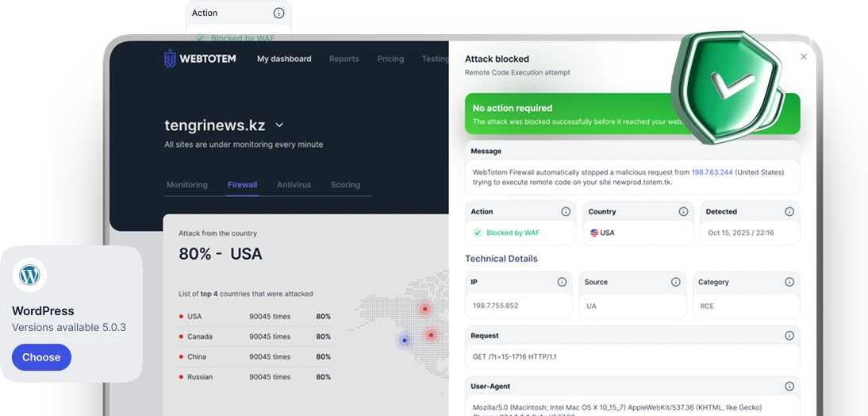Switch to the Scoring tab

[x=345, y=185]
